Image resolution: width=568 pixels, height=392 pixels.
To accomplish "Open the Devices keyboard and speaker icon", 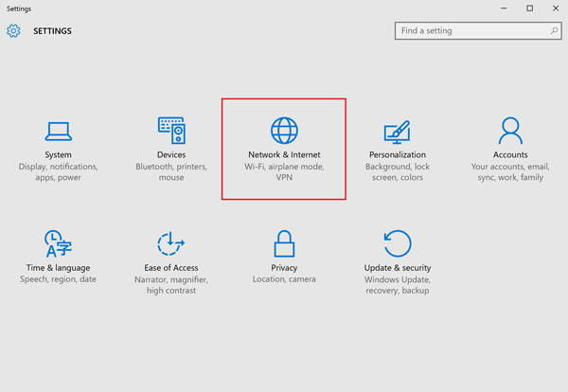I will 171,130.
